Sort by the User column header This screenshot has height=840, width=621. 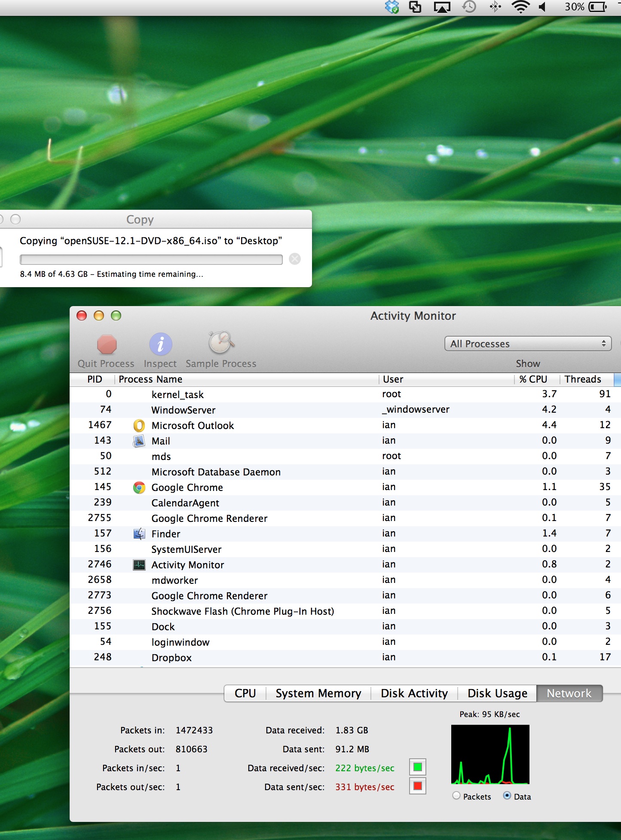tap(447, 379)
